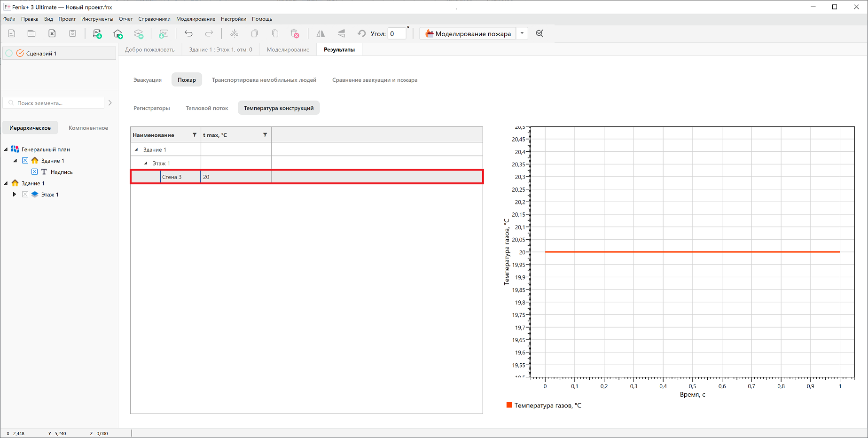Click the Угол angle input field

pyautogui.click(x=397, y=33)
